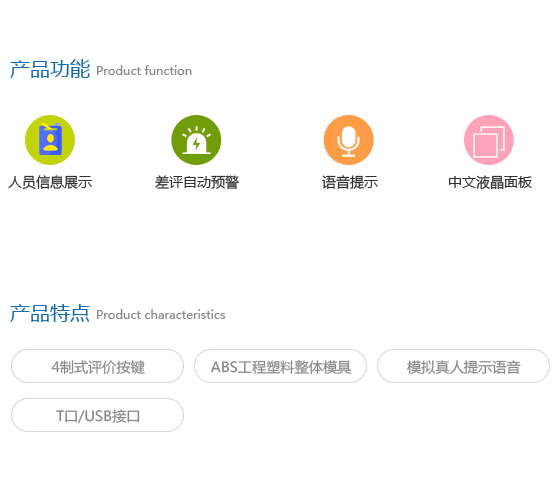The image size is (560, 490).
Task: Select the 语音提示 label
Action: [350, 182]
